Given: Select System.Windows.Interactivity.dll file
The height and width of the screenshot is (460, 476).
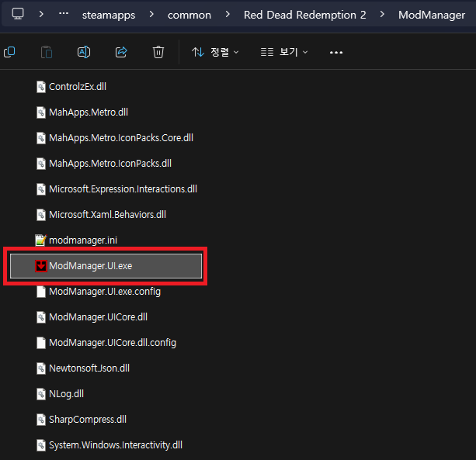Looking at the screenshot, I should coord(116,445).
